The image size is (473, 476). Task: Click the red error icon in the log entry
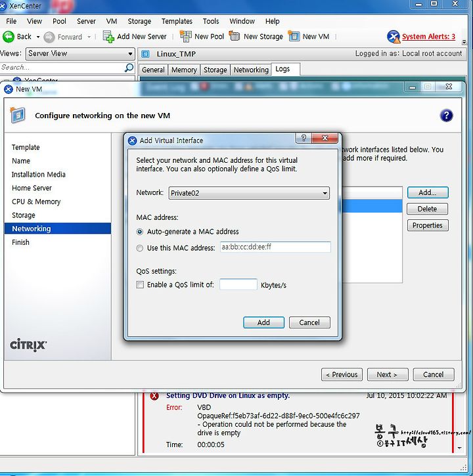click(154, 395)
